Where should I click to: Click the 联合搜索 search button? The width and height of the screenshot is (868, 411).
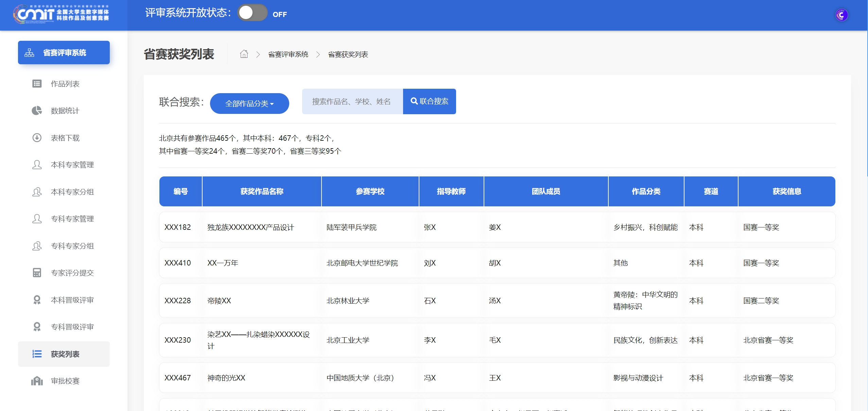pos(429,101)
